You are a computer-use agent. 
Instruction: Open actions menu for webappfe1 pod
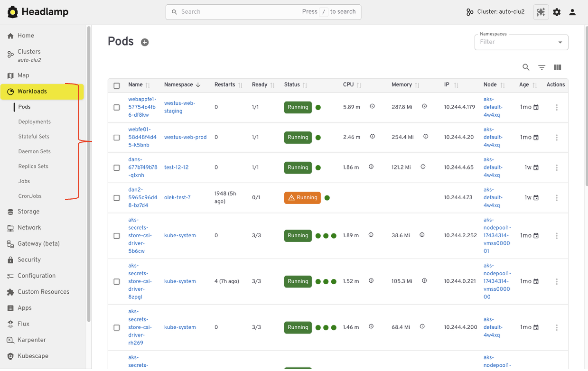click(556, 107)
